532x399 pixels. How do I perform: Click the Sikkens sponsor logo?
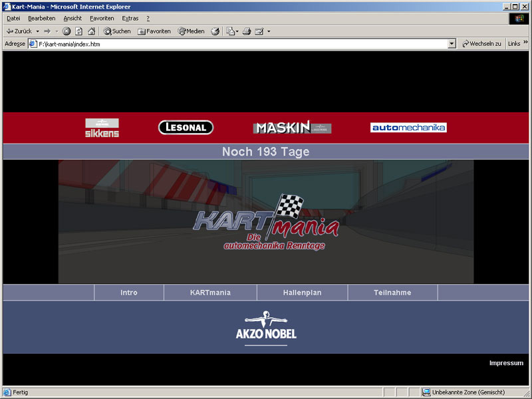102,128
